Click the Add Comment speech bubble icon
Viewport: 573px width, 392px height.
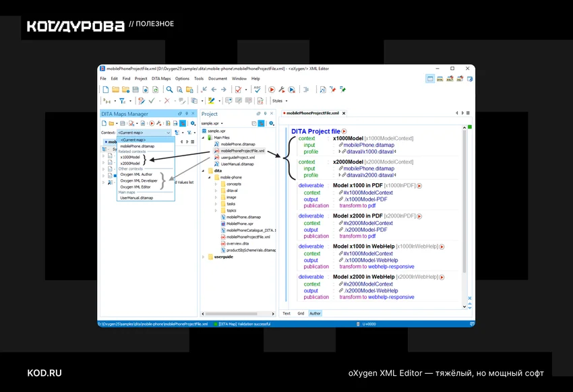click(229, 101)
